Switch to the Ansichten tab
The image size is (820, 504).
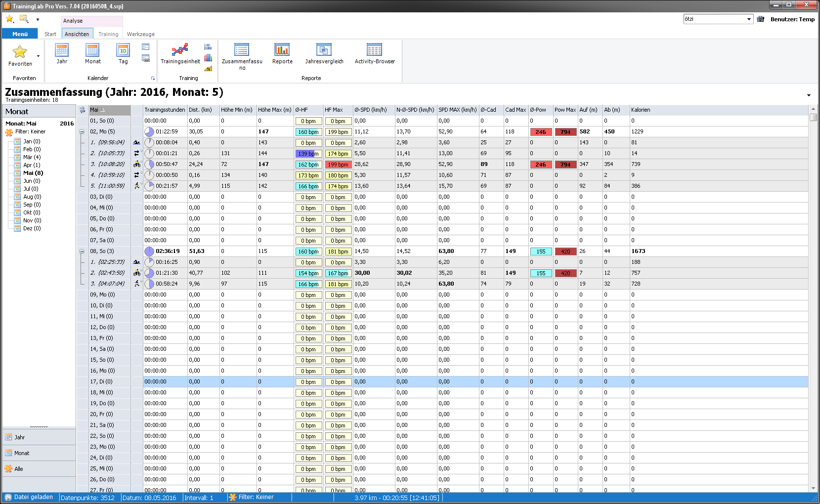[77, 34]
